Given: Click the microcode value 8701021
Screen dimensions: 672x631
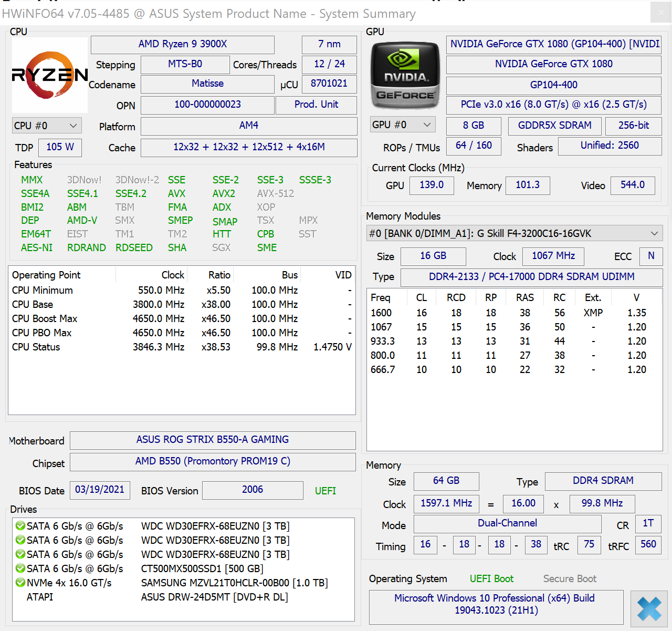Looking at the screenshot, I should [x=329, y=84].
